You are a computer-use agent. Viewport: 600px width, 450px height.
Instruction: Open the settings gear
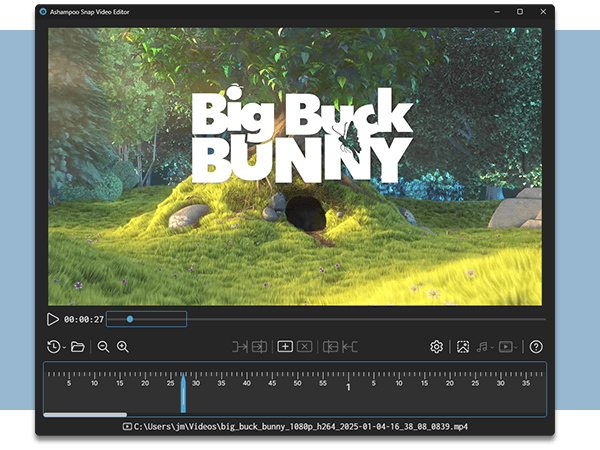[436, 347]
